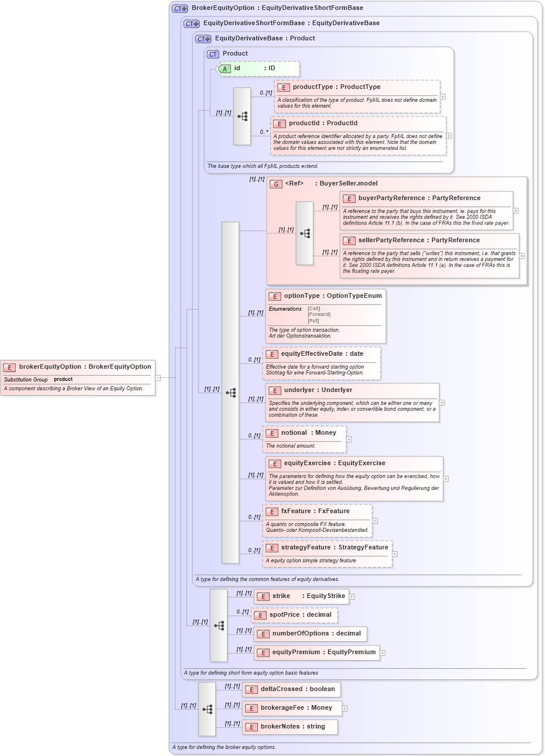545x756 pixels.
Task: Click the [Call] enumeration value
Action: pyautogui.click(x=314, y=308)
